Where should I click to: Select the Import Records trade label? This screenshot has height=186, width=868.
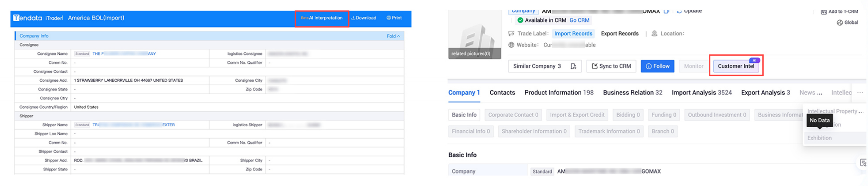tap(573, 34)
